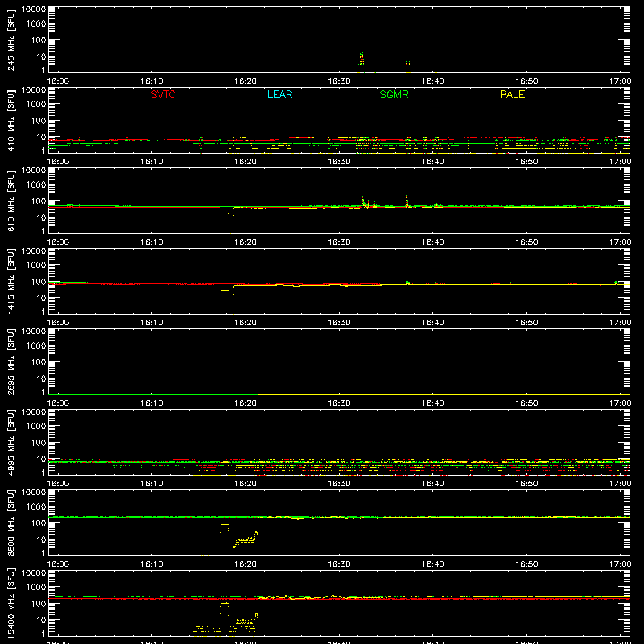The width and height of the screenshot is (644, 644).
Task: Select the '4995 MHz [SFU]' axis title
Action: tap(11, 442)
